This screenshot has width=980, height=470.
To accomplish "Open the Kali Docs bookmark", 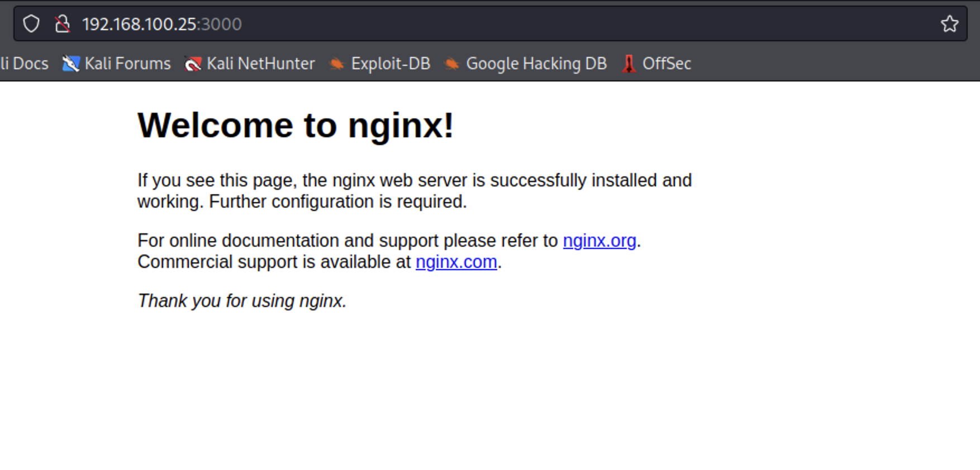I will click(24, 64).
